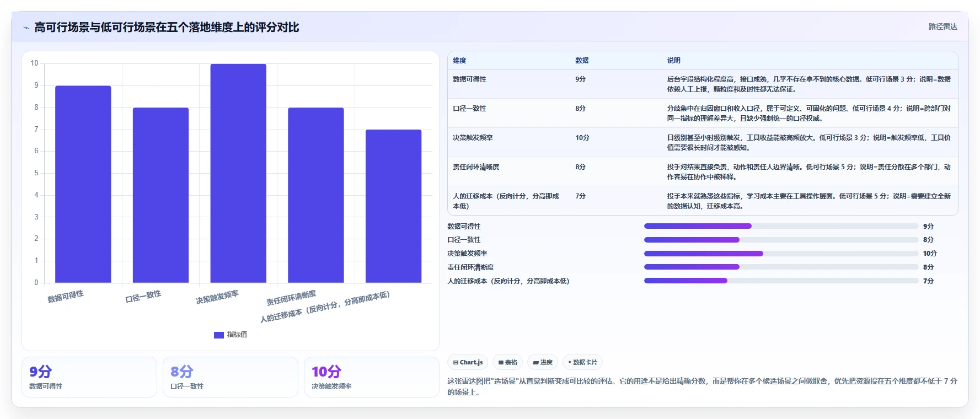Click the 口径一致性 progress bar showing 8分
This screenshot has height=419, width=980.
click(x=781, y=240)
